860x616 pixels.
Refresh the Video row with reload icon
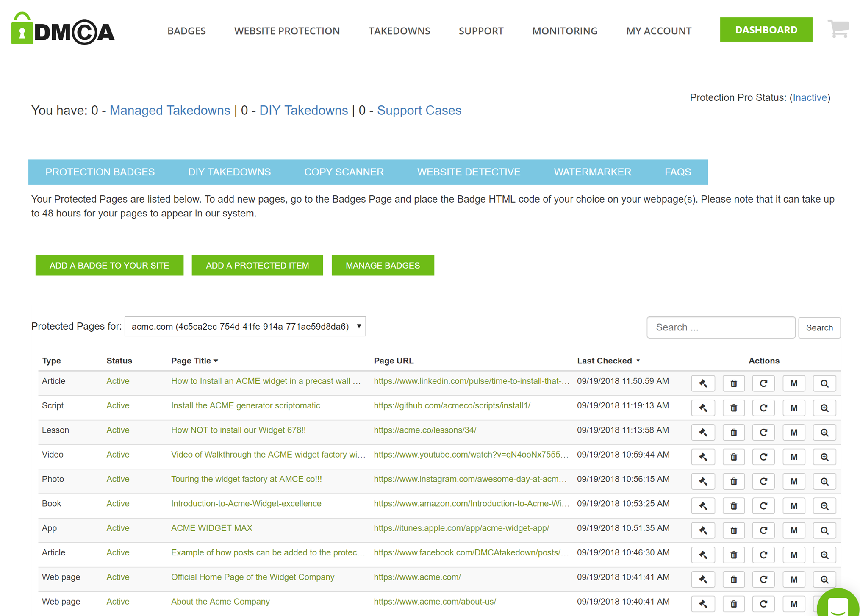pos(763,457)
